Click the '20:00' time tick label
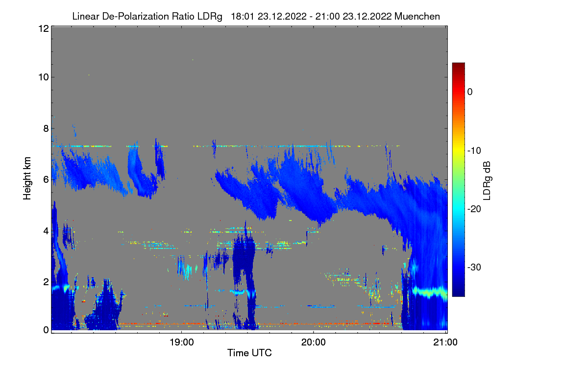 314,343
